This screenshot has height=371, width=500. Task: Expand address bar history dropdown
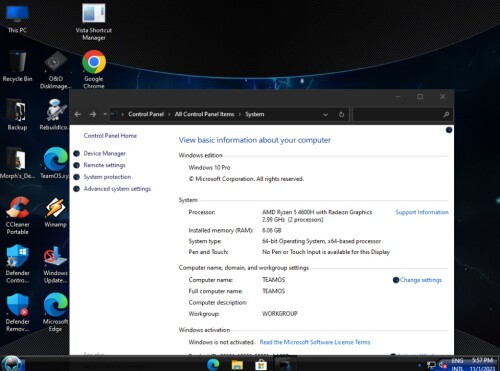coord(325,115)
